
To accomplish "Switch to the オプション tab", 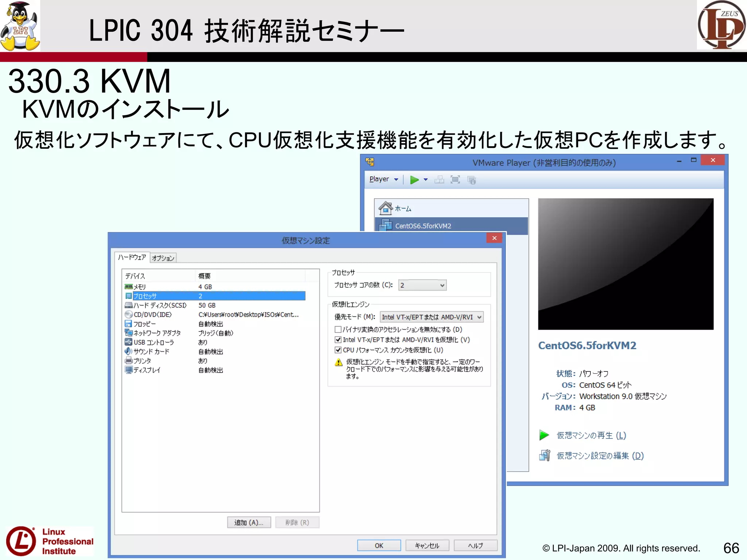I will [163, 258].
